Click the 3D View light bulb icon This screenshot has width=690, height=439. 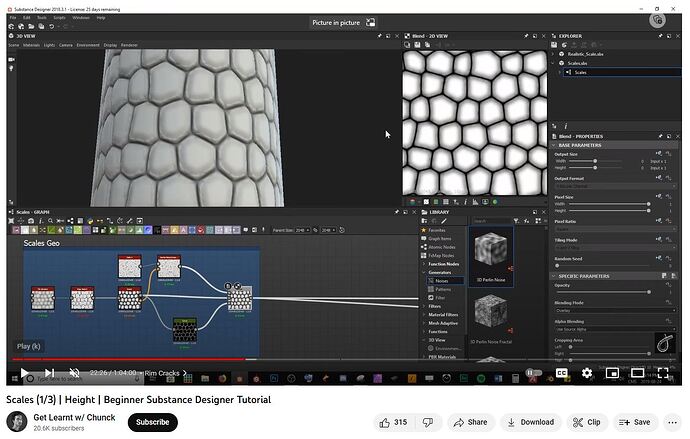(11, 69)
